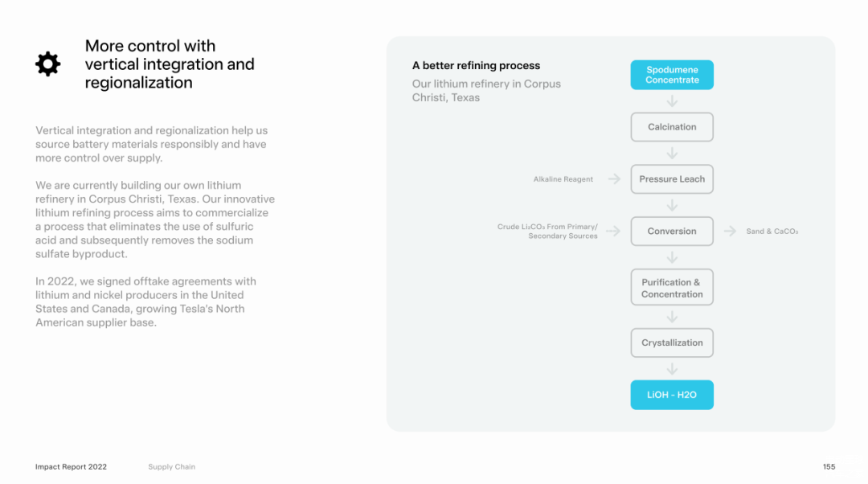Viewport: 868px width, 484px height.
Task: Click the Supply Chain footer label
Action: (171, 467)
